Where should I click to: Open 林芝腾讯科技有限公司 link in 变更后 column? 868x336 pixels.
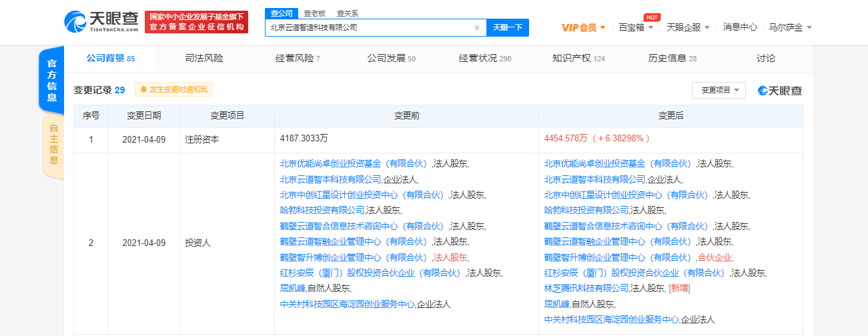pos(586,288)
